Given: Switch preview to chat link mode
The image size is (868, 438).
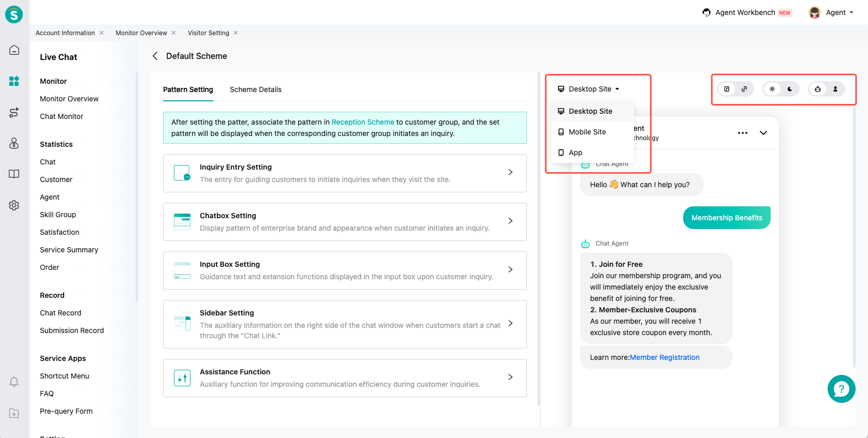Looking at the screenshot, I should 744,89.
